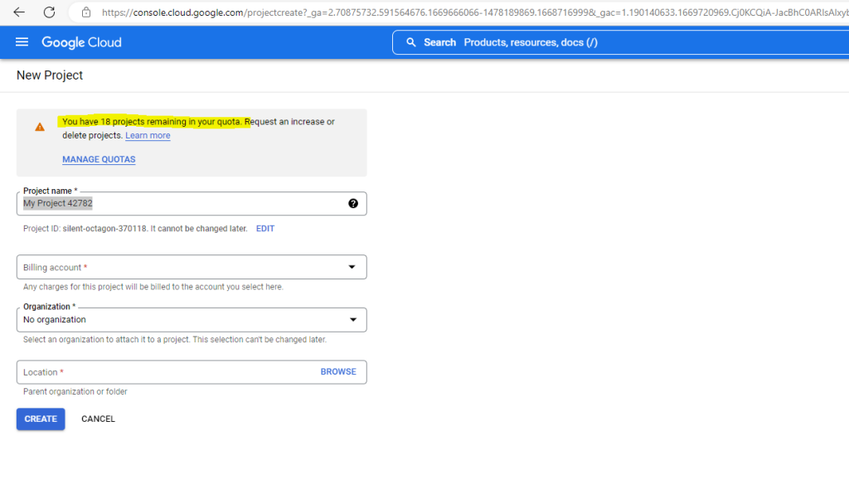Open the hamburger navigation menu

click(22, 42)
